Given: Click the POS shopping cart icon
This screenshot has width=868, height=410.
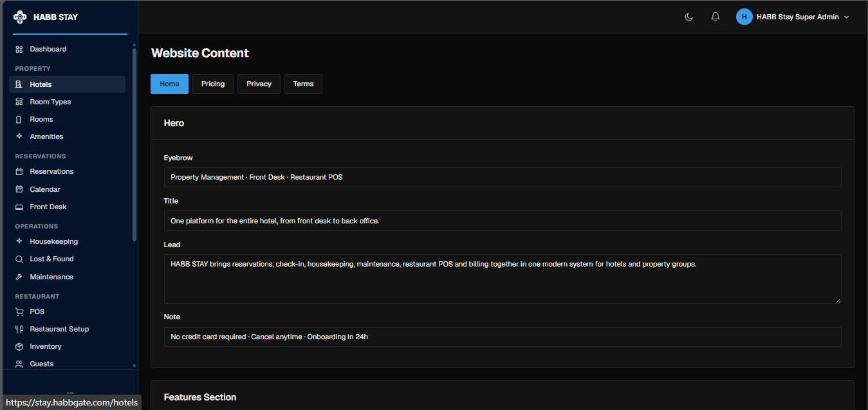Looking at the screenshot, I should 19,312.
